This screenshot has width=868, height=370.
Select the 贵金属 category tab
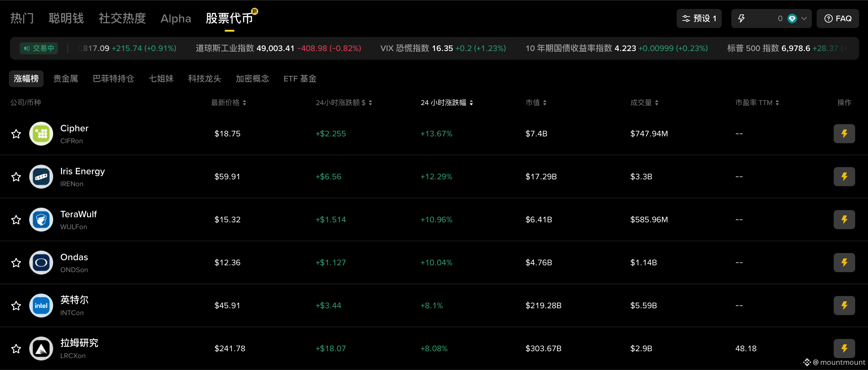66,78
